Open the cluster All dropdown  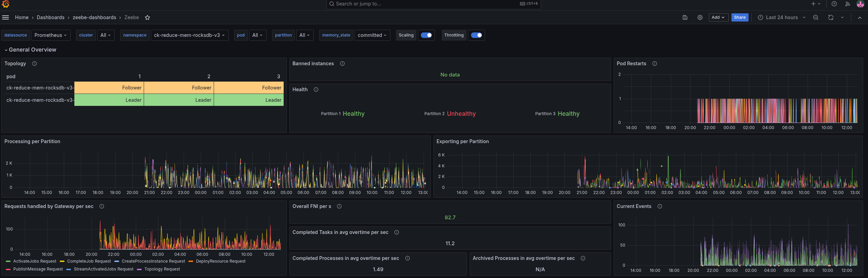tap(106, 35)
